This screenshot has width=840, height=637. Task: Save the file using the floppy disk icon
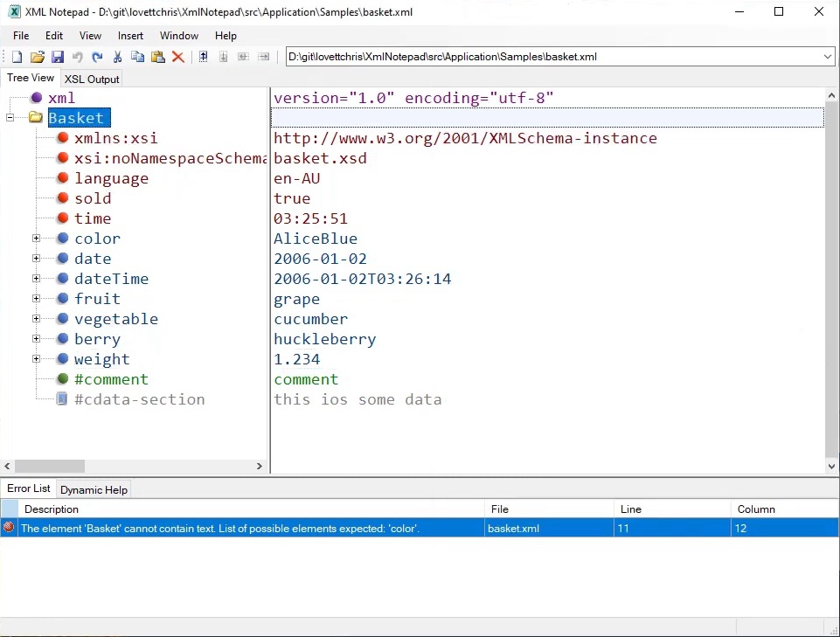57,57
